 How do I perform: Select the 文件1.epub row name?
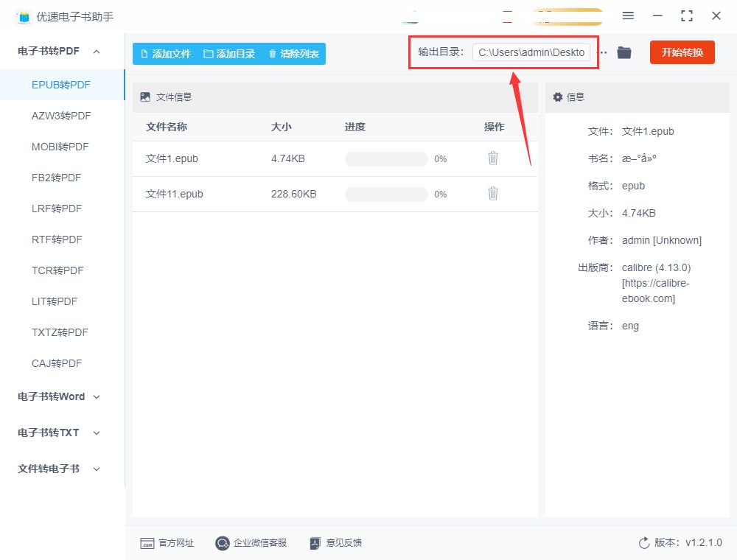(x=172, y=159)
